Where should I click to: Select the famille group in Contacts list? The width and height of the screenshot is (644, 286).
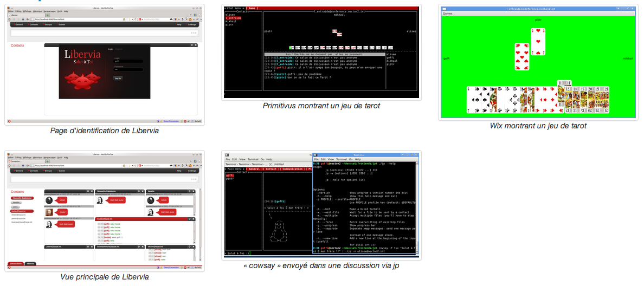tap(16, 202)
